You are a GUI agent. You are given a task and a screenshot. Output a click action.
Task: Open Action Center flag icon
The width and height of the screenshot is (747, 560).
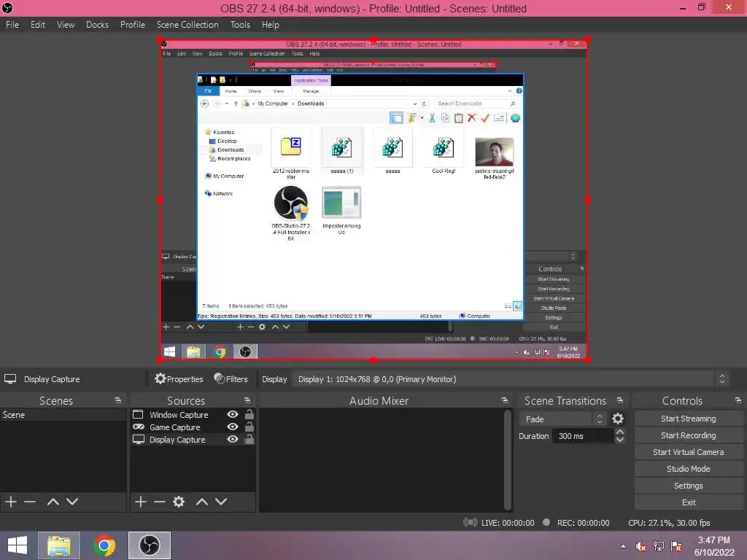676,546
